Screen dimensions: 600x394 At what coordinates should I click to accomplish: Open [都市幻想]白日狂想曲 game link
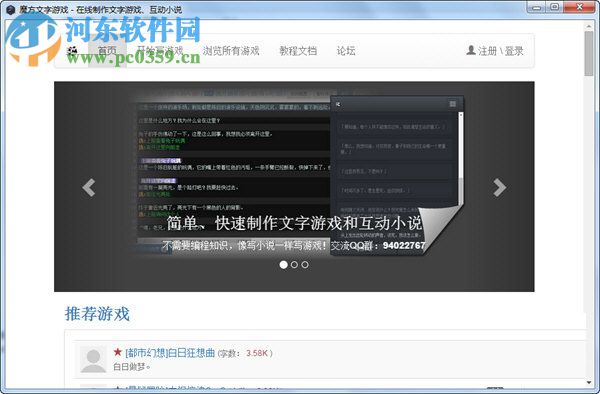click(170, 353)
